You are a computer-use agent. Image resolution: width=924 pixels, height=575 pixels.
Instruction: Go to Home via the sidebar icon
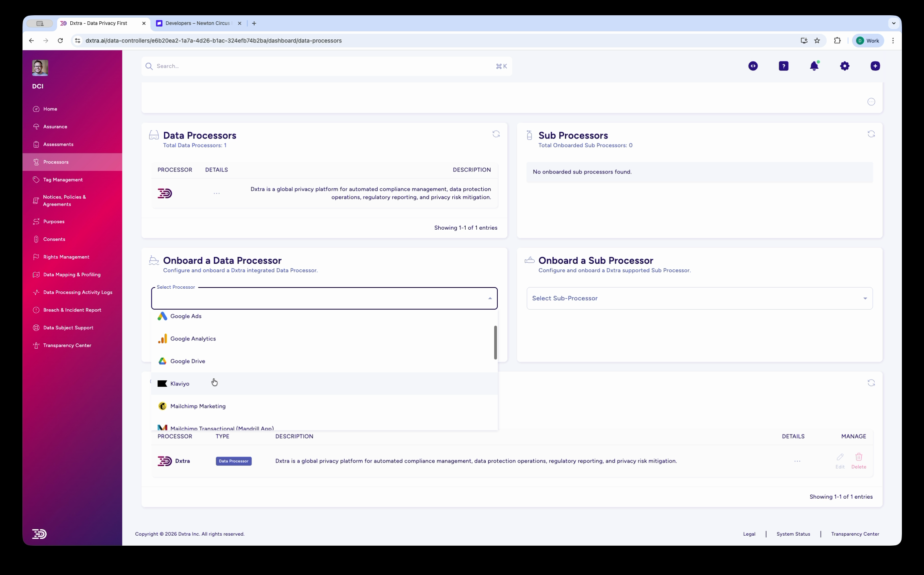pos(36,108)
